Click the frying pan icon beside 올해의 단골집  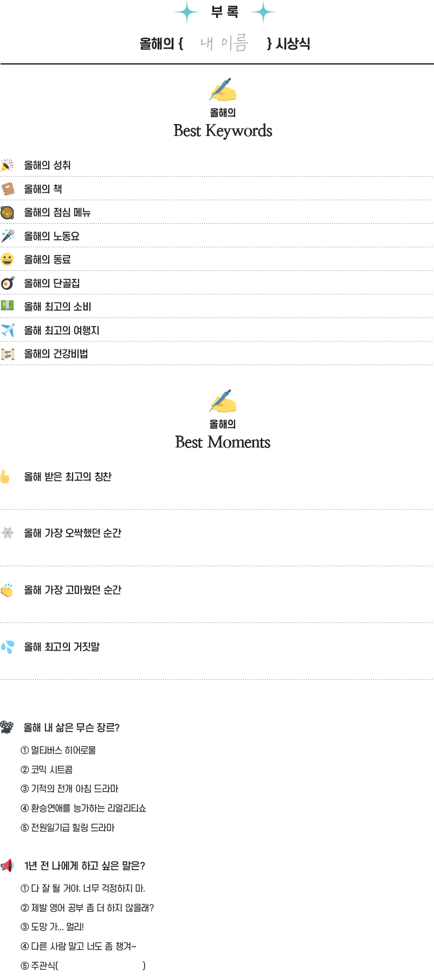(x=8, y=283)
